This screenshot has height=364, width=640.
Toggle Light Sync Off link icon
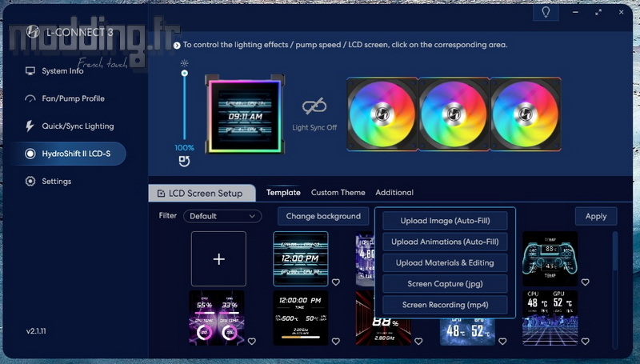pyautogui.click(x=314, y=107)
